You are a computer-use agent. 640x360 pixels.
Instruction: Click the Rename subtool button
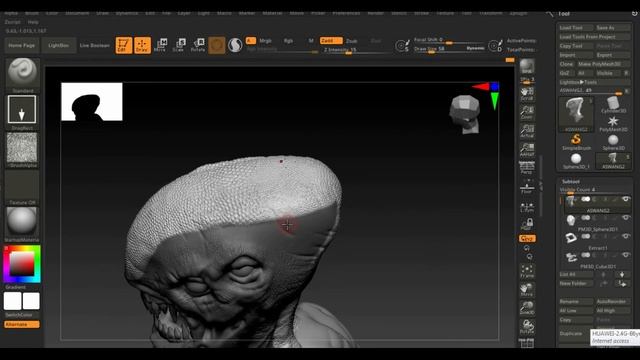click(x=576, y=301)
